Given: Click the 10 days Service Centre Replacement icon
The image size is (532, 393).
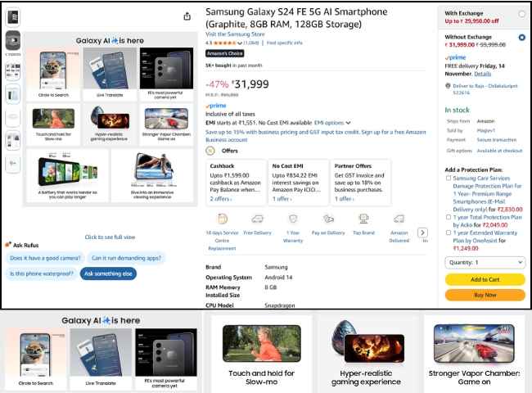Looking at the screenshot, I should click(x=223, y=219).
